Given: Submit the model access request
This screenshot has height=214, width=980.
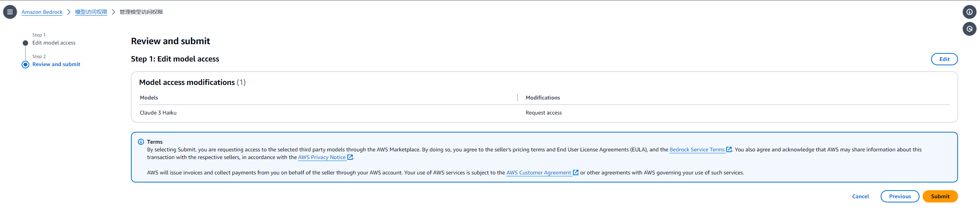Looking at the screenshot, I should coord(940,196).
